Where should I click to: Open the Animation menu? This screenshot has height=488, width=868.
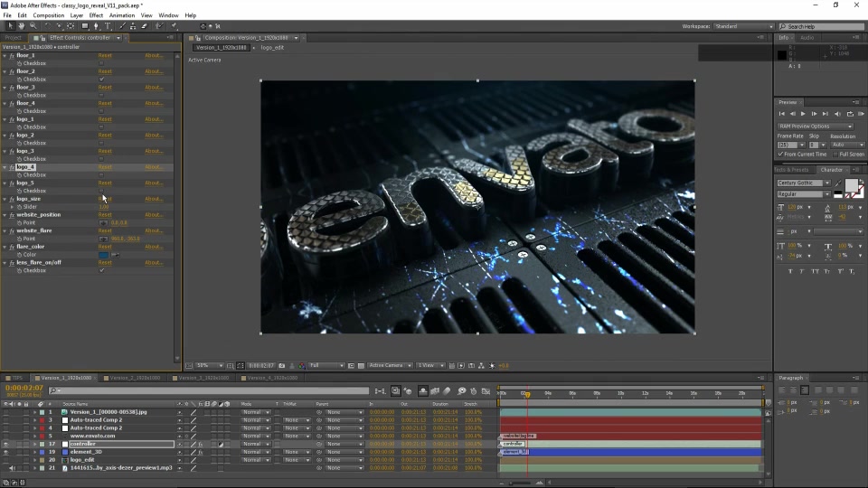(122, 15)
